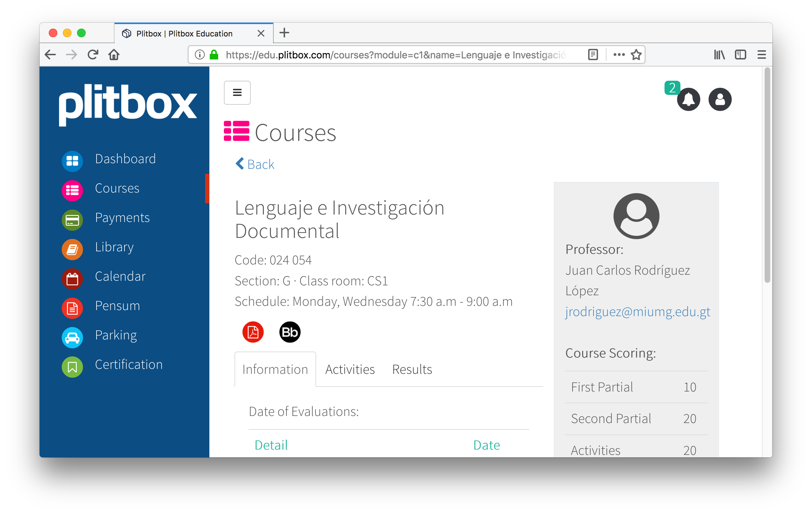Switch to the Activities tab

click(x=350, y=369)
